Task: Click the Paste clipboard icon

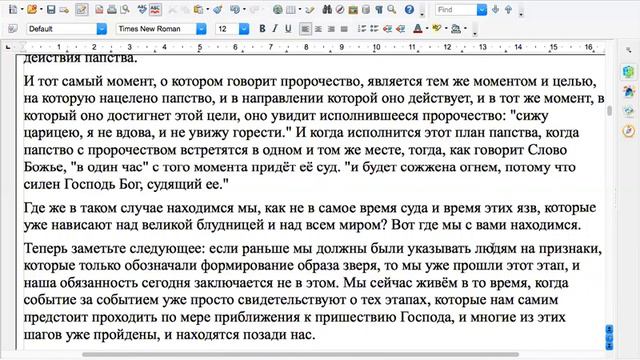Action: click(198, 9)
